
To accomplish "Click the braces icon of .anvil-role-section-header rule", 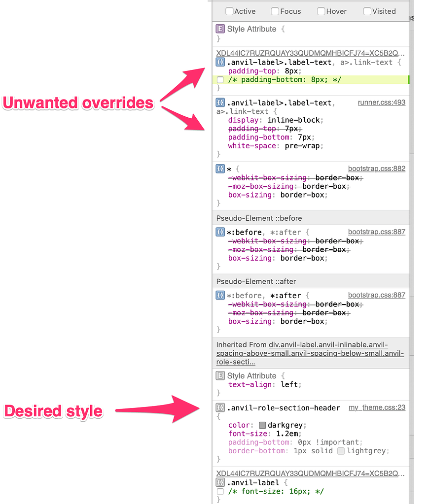I will coord(220,407).
